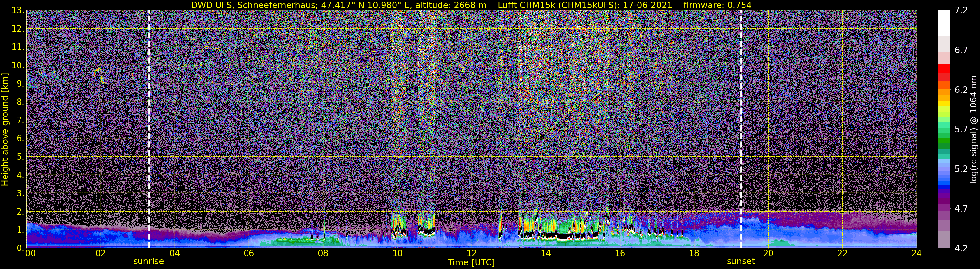Screen dimensions: 980x269
Task: Click the height axis tick '9.'
Action: click(x=20, y=83)
